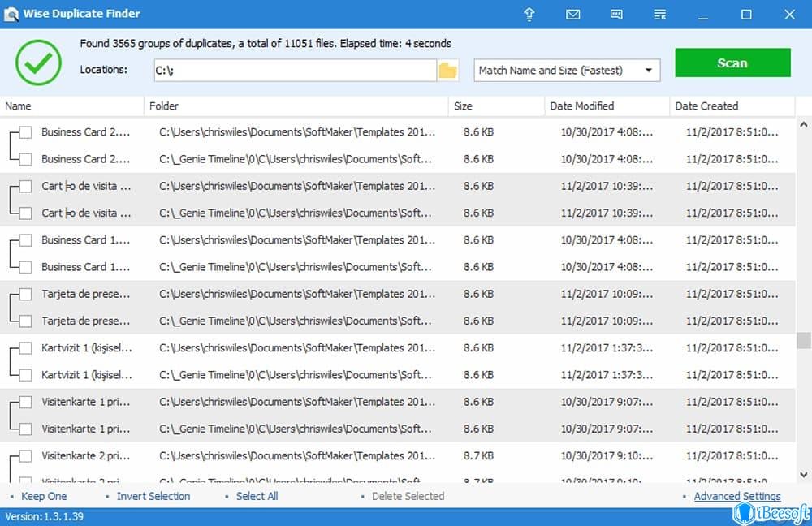Click Date Modified 11/2/2017 10:39 of Cart de visita SoftMaker row
Image resolution: width=812 pixels, height=526 pixels.
[x=607, y=186]
